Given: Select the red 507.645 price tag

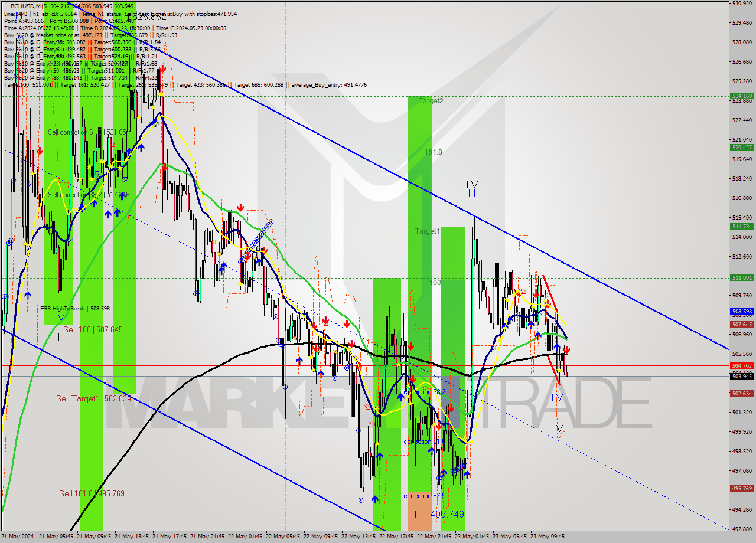Looking at the screenshot, I should [x=742, y=324].
